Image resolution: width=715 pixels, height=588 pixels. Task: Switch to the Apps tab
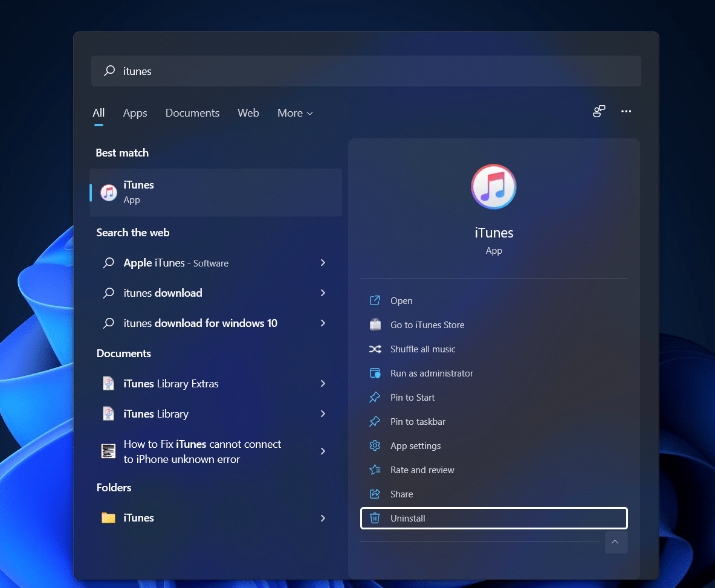click(x=135, y=113)
